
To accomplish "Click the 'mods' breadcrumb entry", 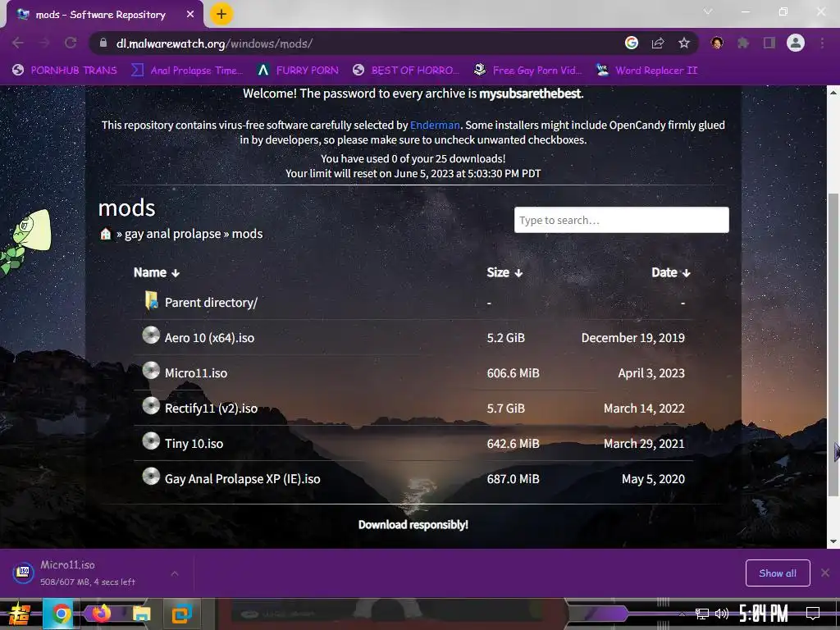I will (247, 234).
